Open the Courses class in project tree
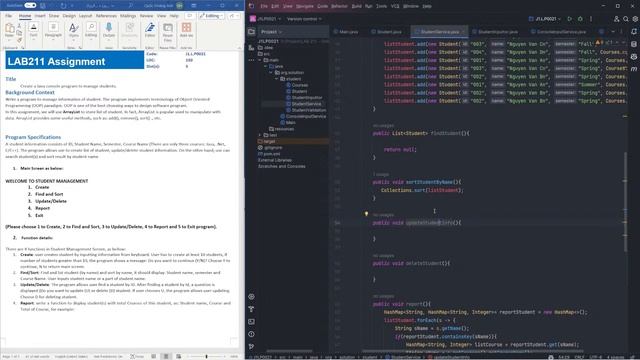The image size is (640, 360). [297, 85]
